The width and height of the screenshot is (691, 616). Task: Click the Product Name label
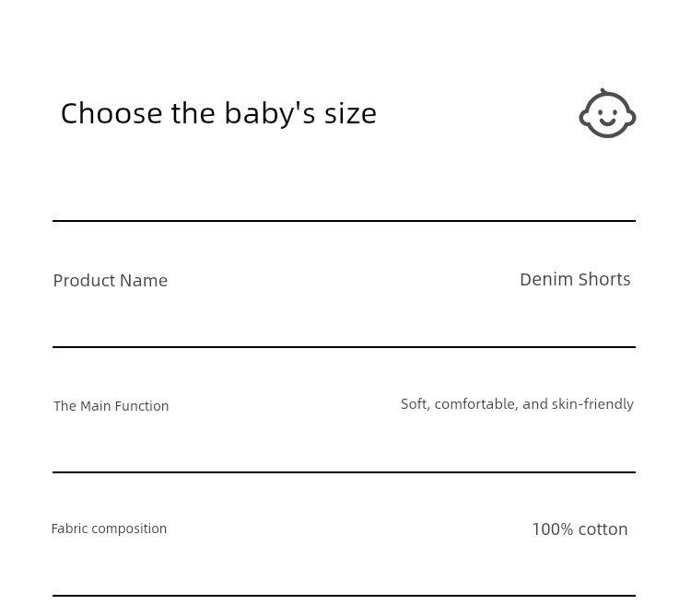(x=111, y=281)
